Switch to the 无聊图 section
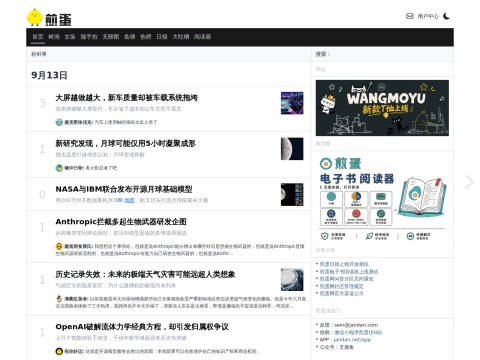480x360 pixels. point(111,37)
